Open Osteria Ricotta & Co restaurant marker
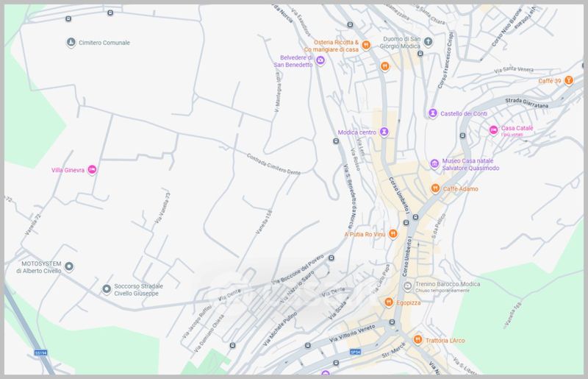Image resolution: width=588 pixels, height=379 pixels. [x=365, y=46]
